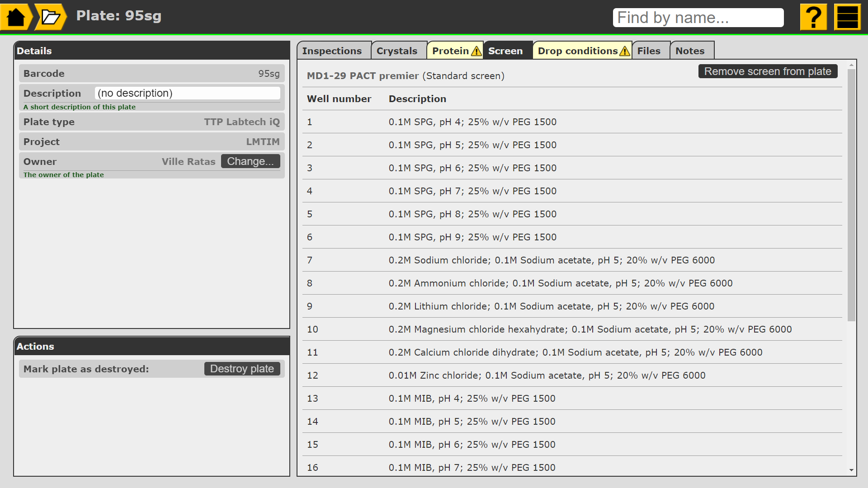Click the scrollbar up arrow

(x=851, y=66)
